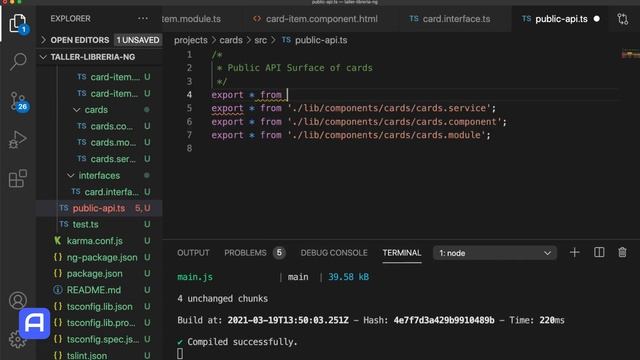Click 'projects' in the breadcrumb
The height and width of the screenshot is (360, 640).
click(x=191, y=40)
